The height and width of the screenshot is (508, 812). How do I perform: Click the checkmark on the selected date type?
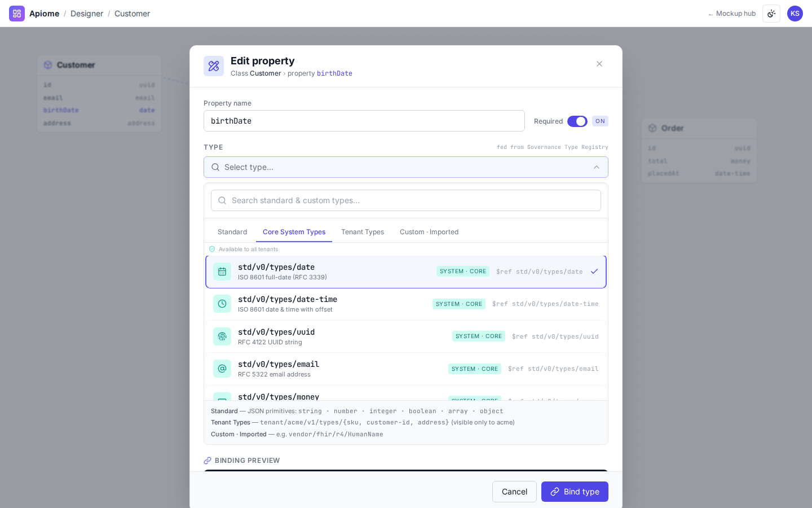coord(594,271)
